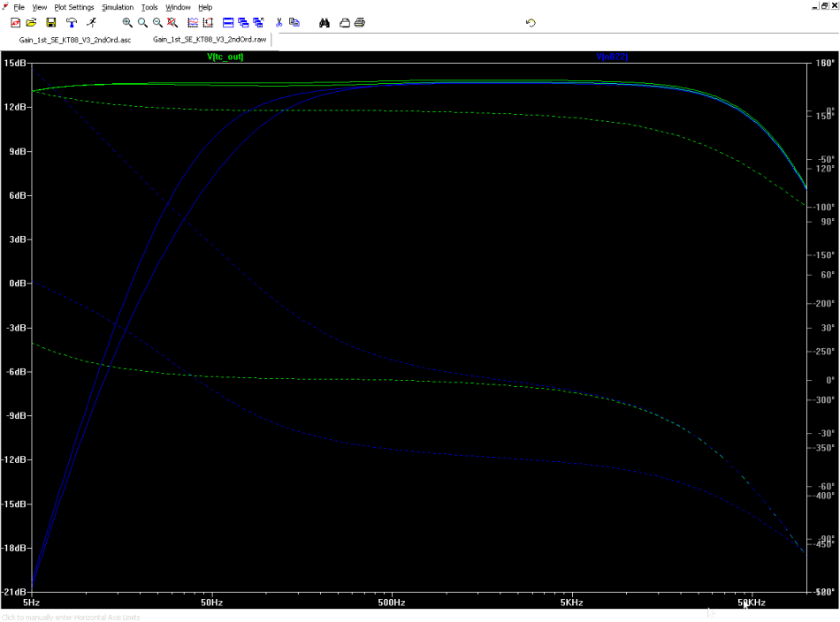Open the Control Panel hammer icon

(x=72, y=22)
